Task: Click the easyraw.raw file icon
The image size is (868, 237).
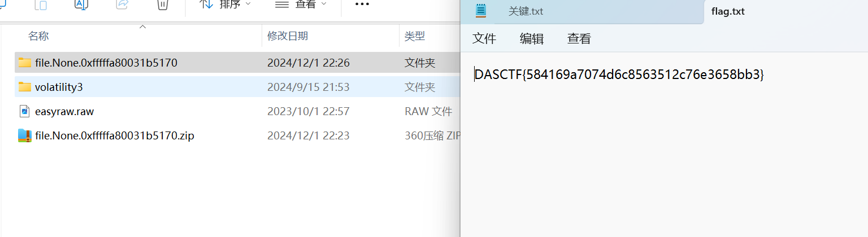Action: (24, 111)
